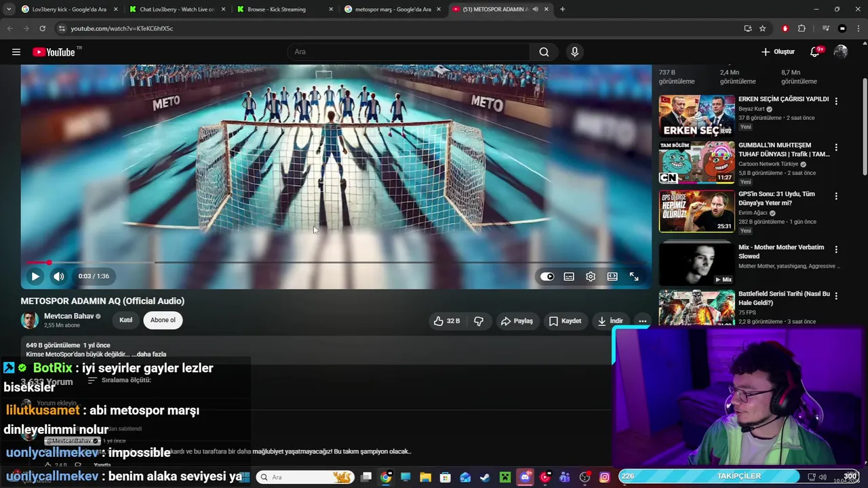Click the Paylaş share button
This screenshot has height=488, width=868.
pyautogui.click(x=517, y=321)
